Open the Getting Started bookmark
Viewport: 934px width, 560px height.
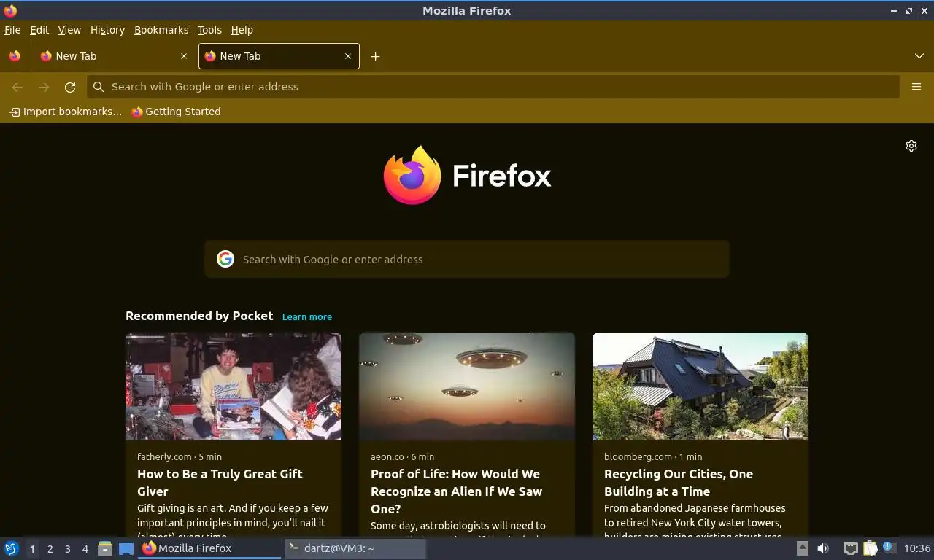tap(176, 112)
